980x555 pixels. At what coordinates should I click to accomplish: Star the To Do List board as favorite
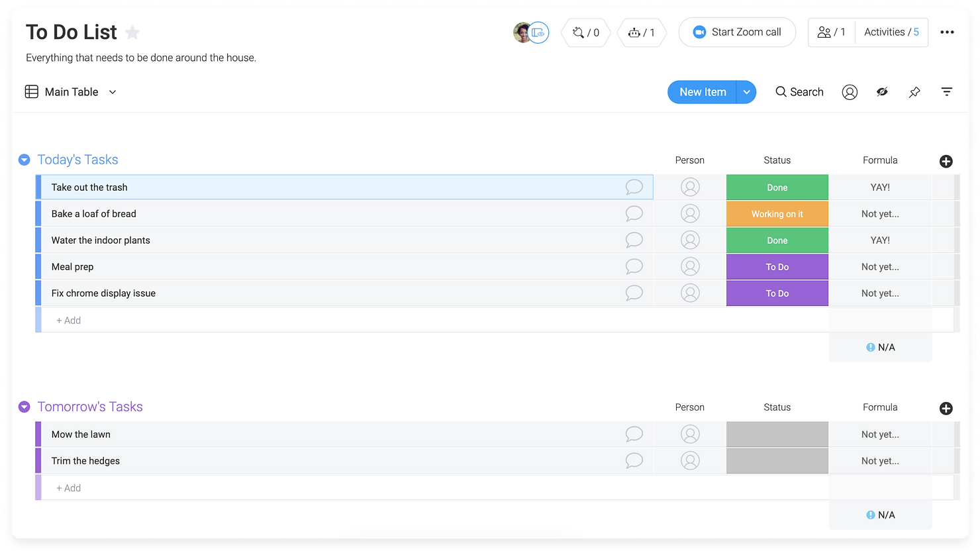click(132, 32)
